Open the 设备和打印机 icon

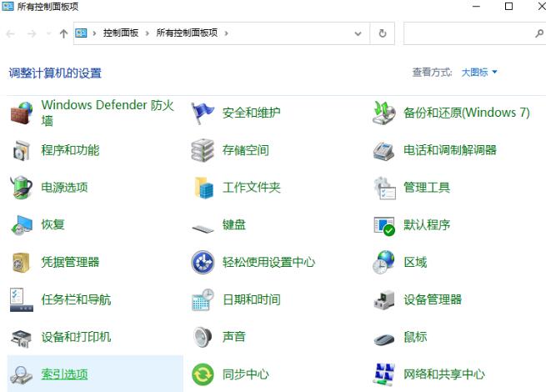(x=22, y=337)
